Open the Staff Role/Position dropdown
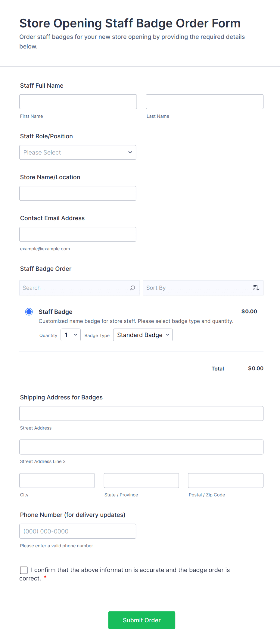The image size is (280, 644). pyautogui.click(x=78, y=152)
